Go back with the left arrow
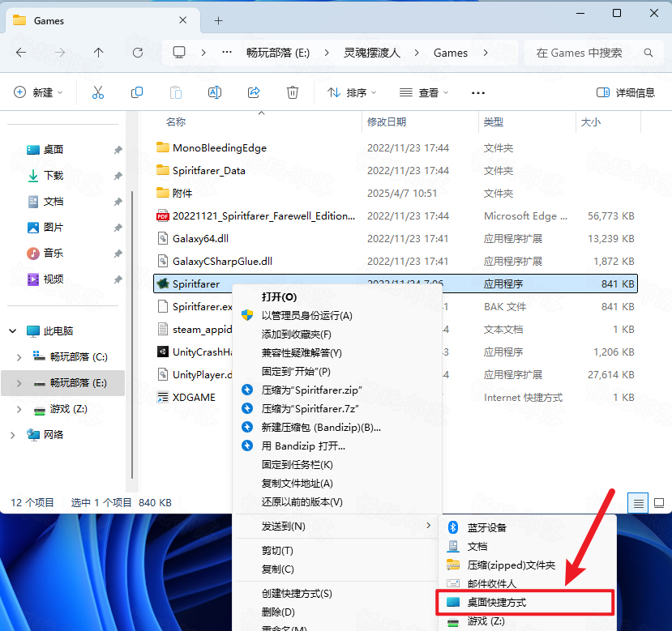672x631 pixels. coord(20,53)
